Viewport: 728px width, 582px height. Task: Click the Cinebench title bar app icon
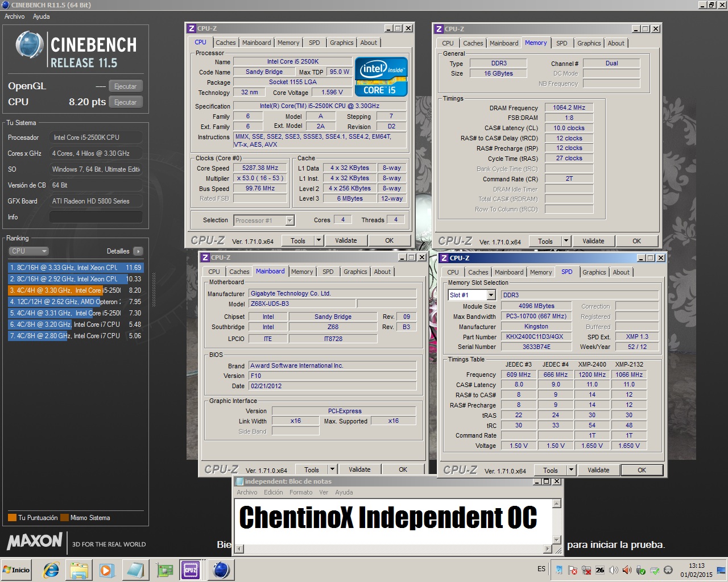[6, 5]
